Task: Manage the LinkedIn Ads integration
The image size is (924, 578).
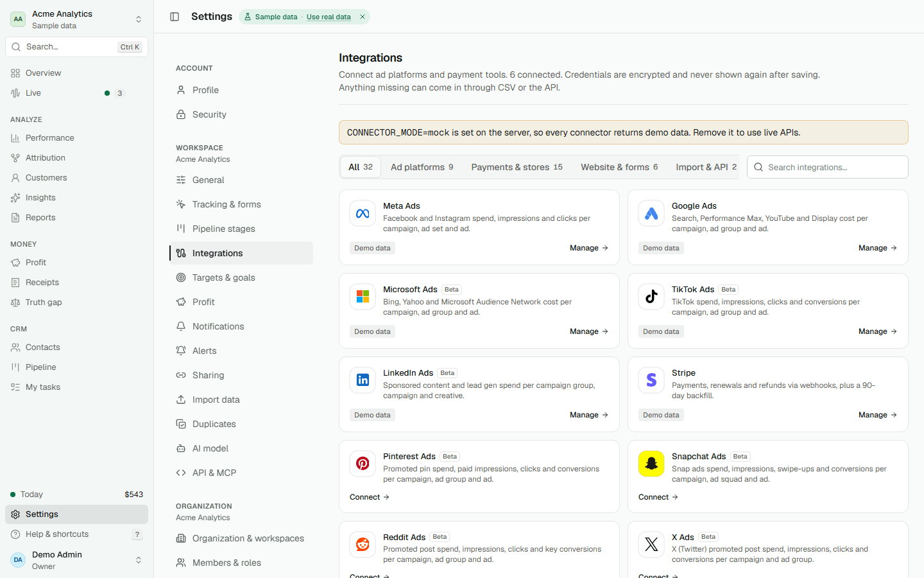Action: tap(589, 415)
